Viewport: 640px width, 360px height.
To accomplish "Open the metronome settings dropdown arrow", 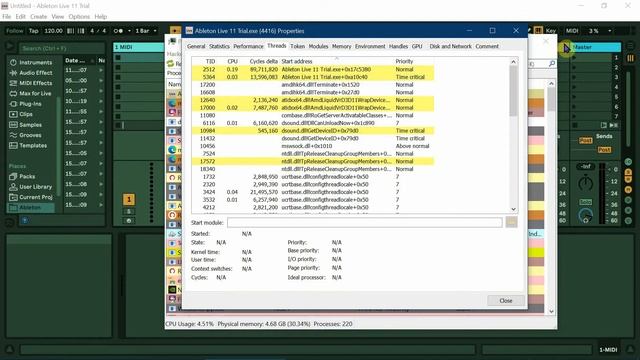I will coord(129,31).
